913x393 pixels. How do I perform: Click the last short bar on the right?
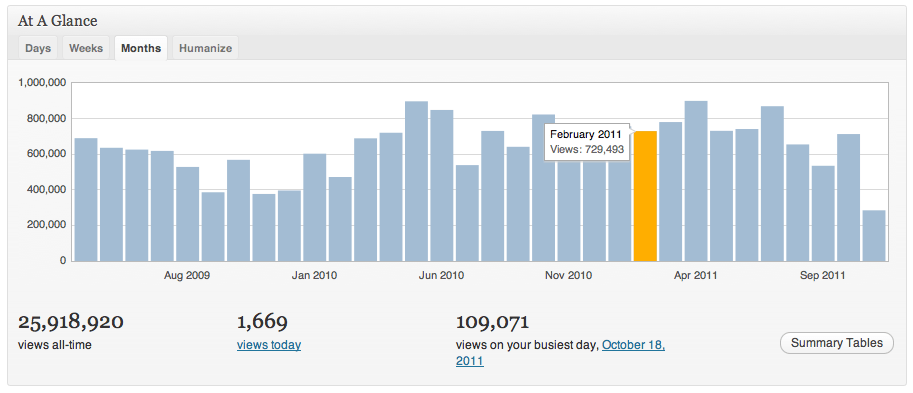(873, 236)
